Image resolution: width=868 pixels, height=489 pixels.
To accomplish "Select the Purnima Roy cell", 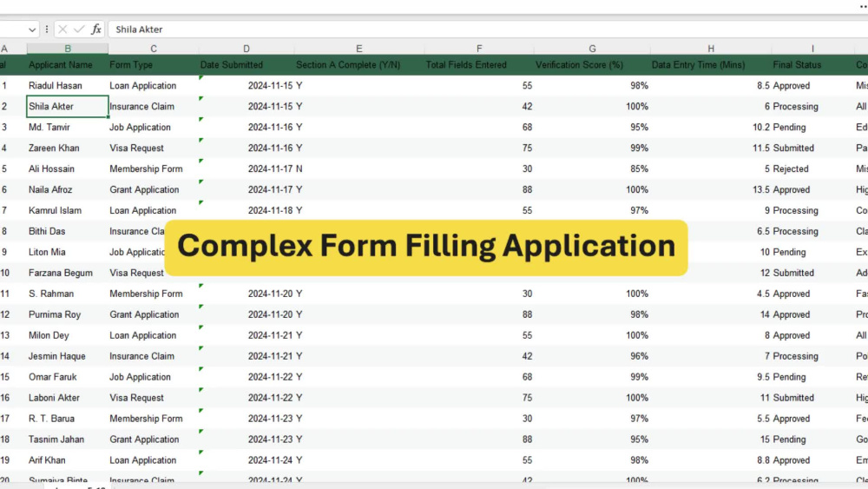I will [68, 314].
